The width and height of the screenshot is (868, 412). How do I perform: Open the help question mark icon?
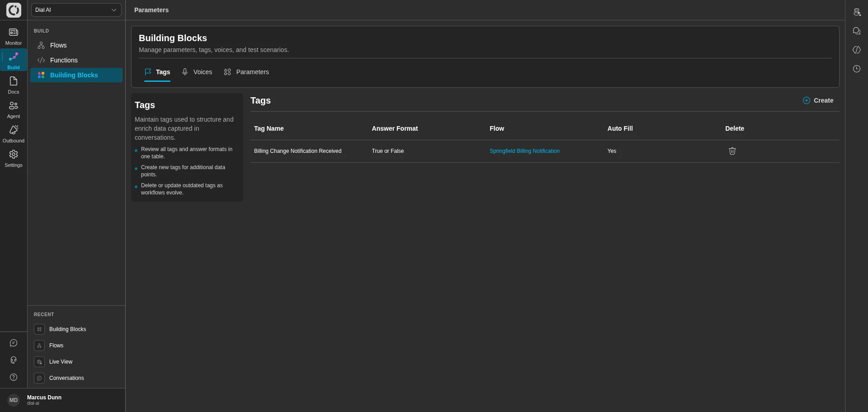pos(14,377)
